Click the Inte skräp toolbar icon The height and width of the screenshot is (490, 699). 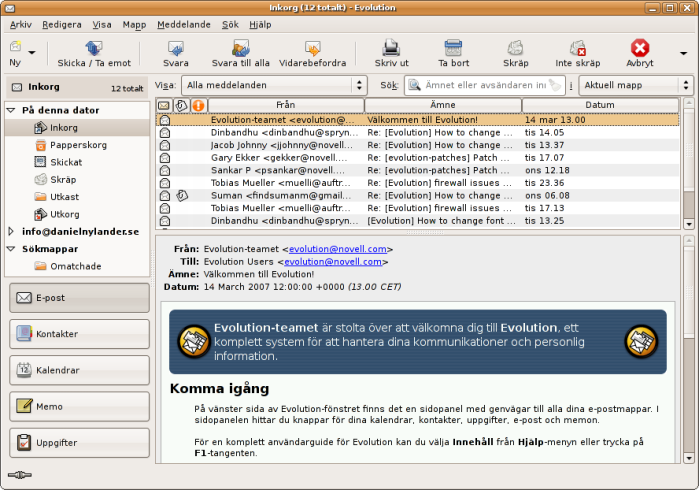578,48
